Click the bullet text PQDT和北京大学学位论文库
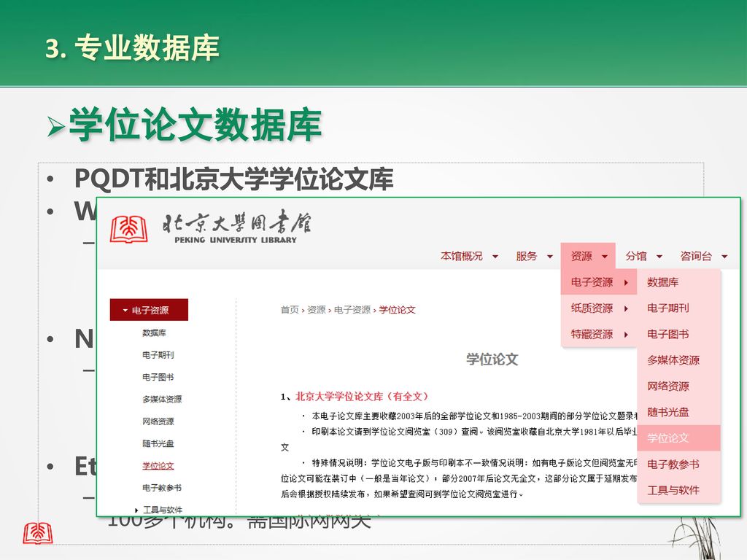 coord(233,179)
